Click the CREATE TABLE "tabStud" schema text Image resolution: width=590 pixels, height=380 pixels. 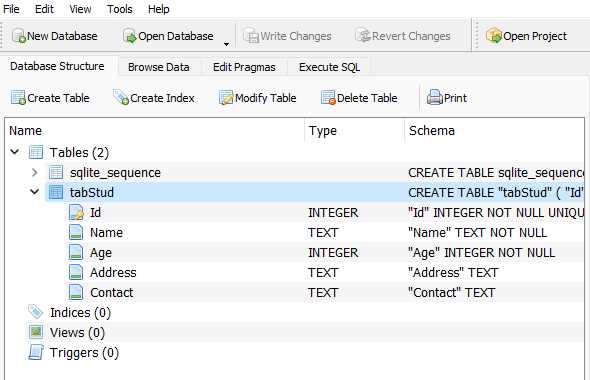point(496,192)
